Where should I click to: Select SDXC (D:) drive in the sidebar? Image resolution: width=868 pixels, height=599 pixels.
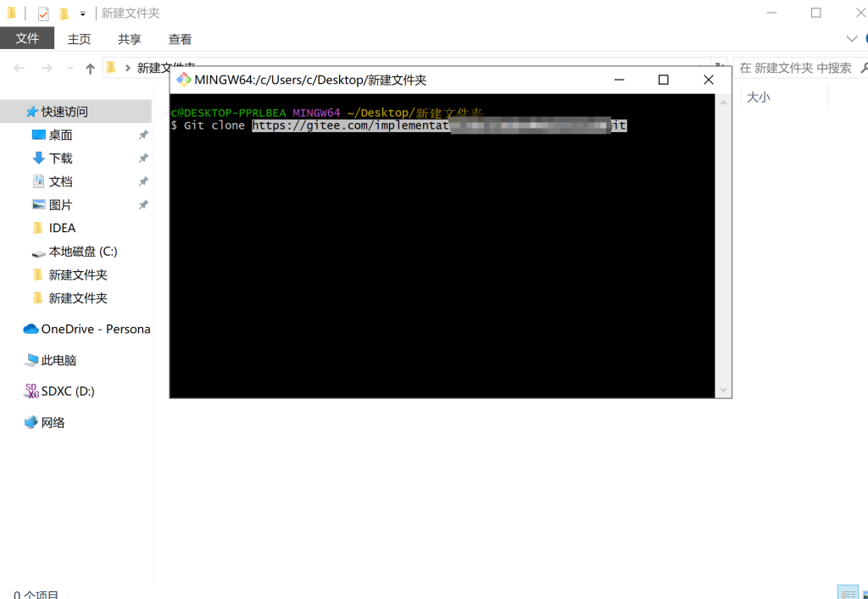68,391
